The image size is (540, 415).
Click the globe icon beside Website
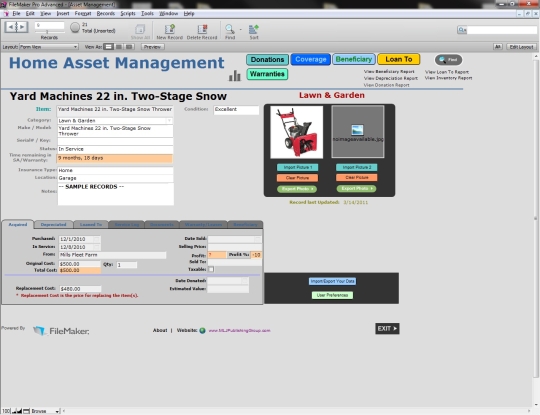tap(202, 330)
